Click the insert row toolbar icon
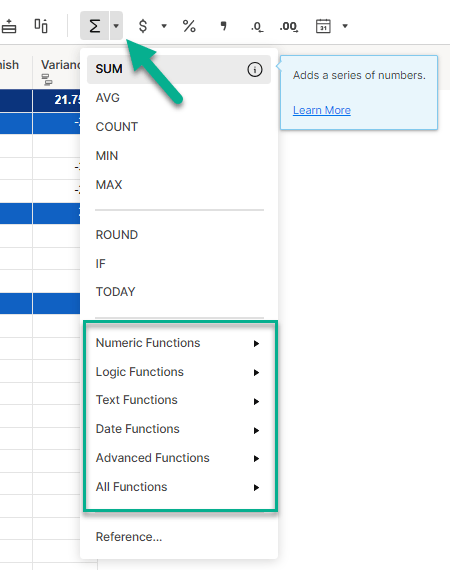The image size is (450, 570). (9, 26)
